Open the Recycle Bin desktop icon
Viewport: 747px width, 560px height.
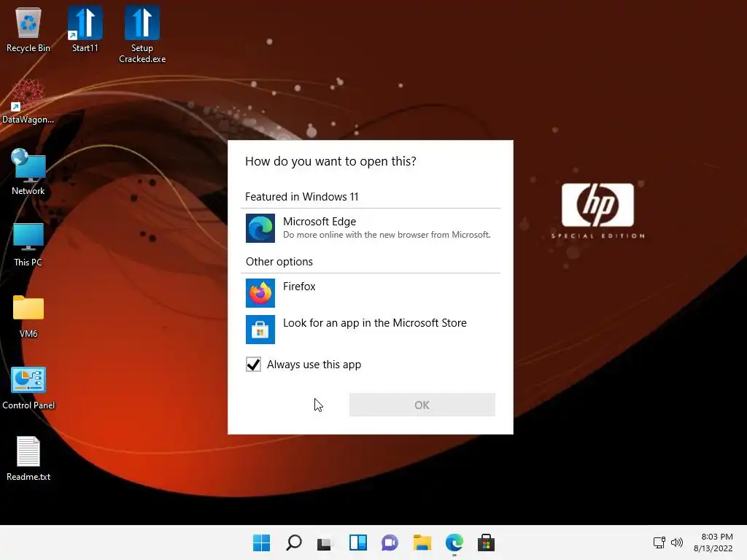click(28, 29)
